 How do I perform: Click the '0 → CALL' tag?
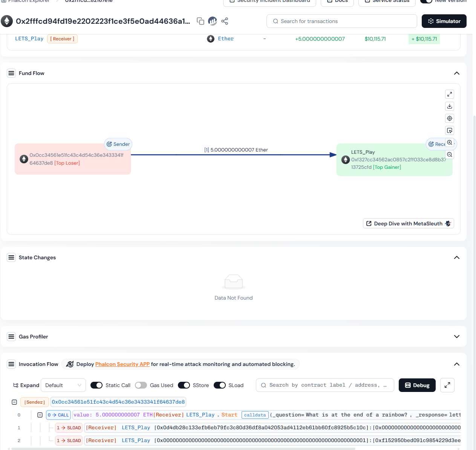(x=58, y=415)
